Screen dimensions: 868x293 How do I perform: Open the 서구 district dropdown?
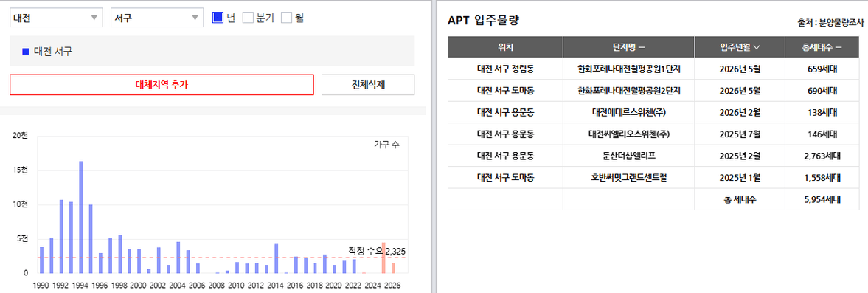[x=158, y=18]
